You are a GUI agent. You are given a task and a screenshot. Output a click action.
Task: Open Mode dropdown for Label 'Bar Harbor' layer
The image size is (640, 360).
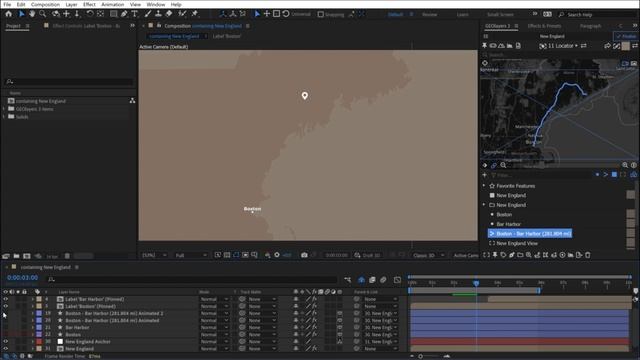214,299
